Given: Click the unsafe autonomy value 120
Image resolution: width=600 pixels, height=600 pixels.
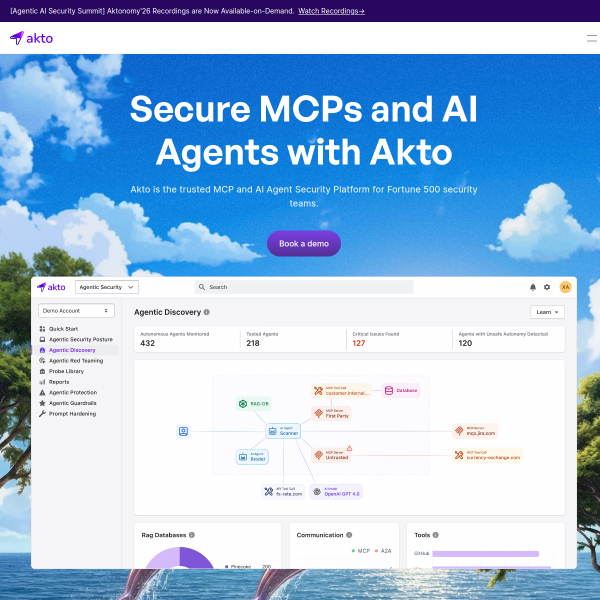Looking at the screenshot, I should click(465, 343).
